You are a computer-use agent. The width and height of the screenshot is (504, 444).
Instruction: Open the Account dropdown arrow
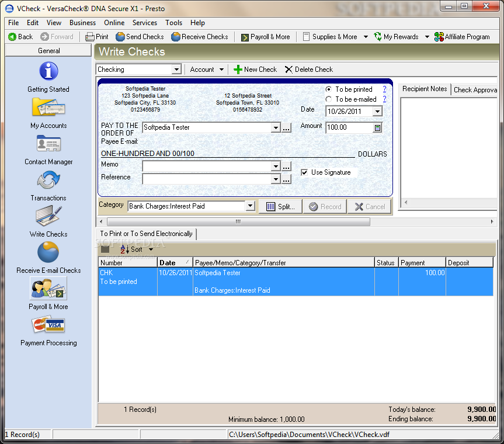tap(221, 70)
